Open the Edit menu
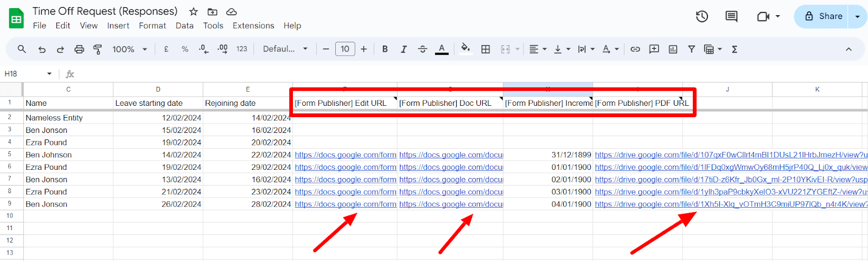Screen dimensions: 868x261 tap(63, 26)
